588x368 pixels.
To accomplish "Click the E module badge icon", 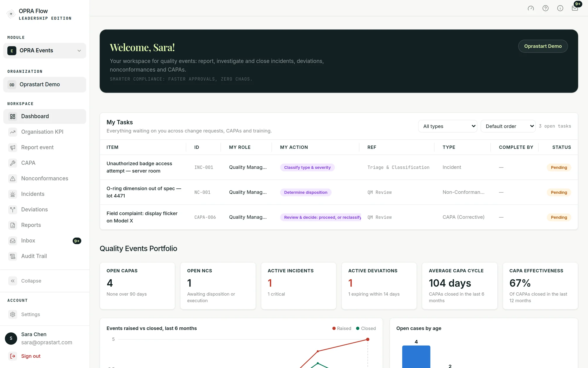I will point(12,51).
